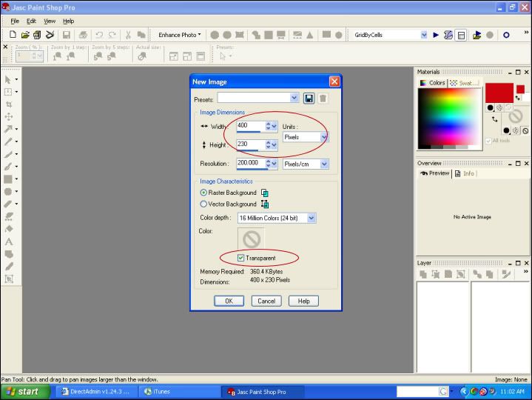Select the Selection rectangle tool

click(x=8, y=92)
